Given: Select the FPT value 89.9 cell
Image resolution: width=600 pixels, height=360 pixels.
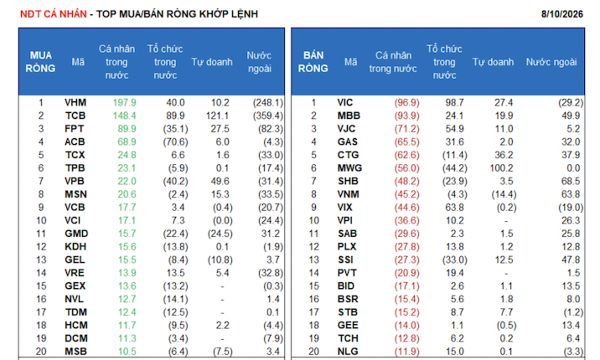Looking at the screenshot, I should tap(127, 129).
